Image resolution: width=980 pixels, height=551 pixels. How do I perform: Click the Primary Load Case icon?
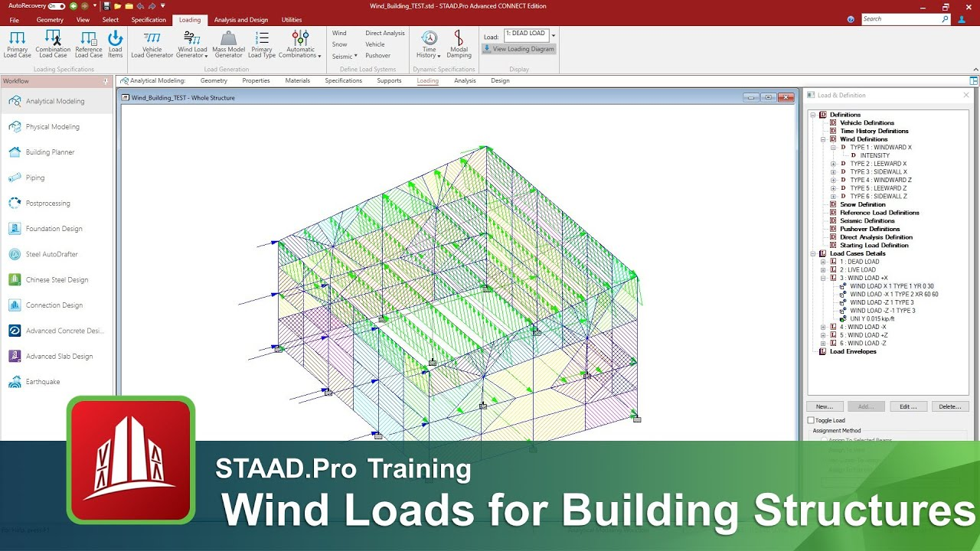pyautogui.click(x=17, y=44)
